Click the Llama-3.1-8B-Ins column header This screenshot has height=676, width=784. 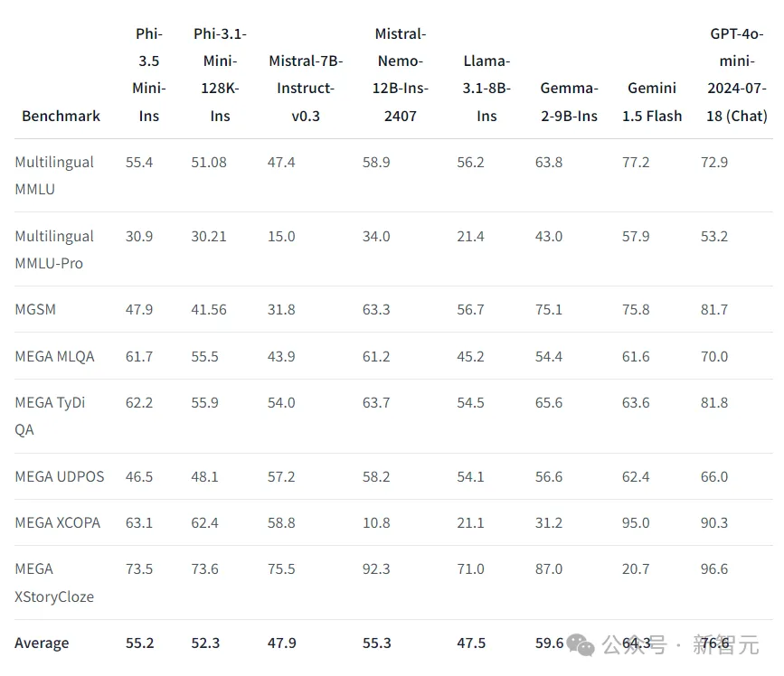(486, 89)
